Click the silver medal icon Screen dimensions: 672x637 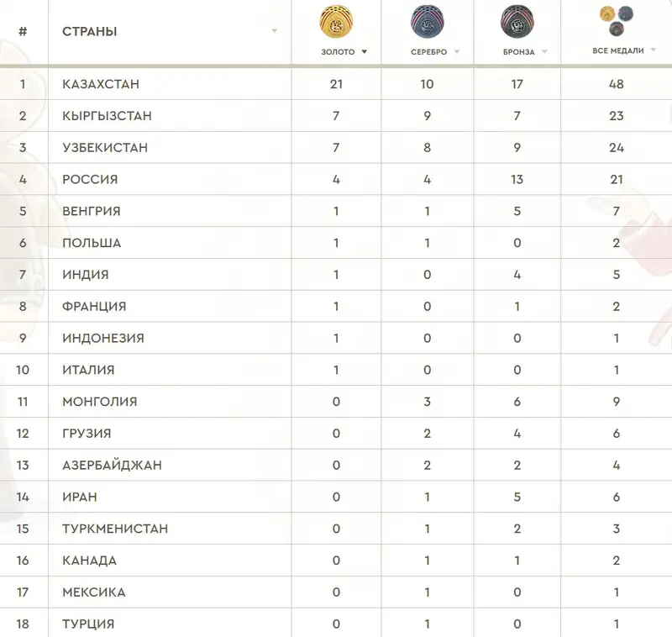[428, 22]
